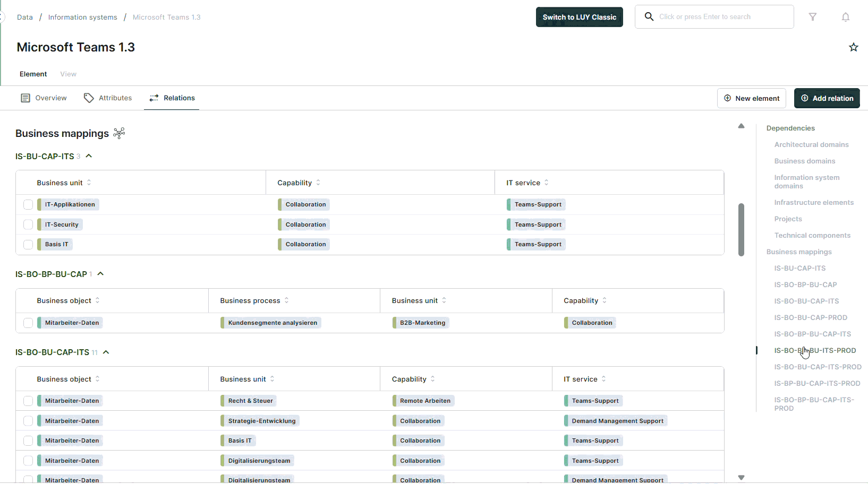Jump to IS-BO-BP-BU-ITS-PROD mapping
Image resolution: width=868 pixels, height=484 pixels.
[x=815, y=350]
